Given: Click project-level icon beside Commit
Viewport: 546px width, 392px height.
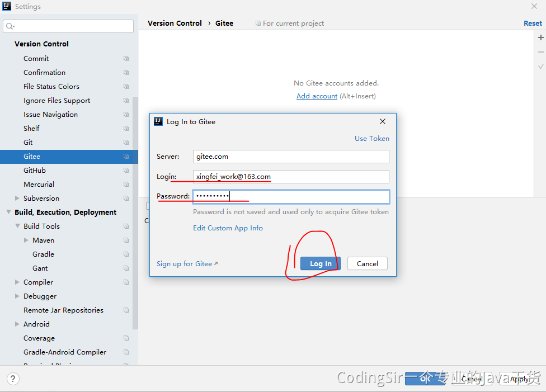Looking at the screenshot, I should point(126,59).
